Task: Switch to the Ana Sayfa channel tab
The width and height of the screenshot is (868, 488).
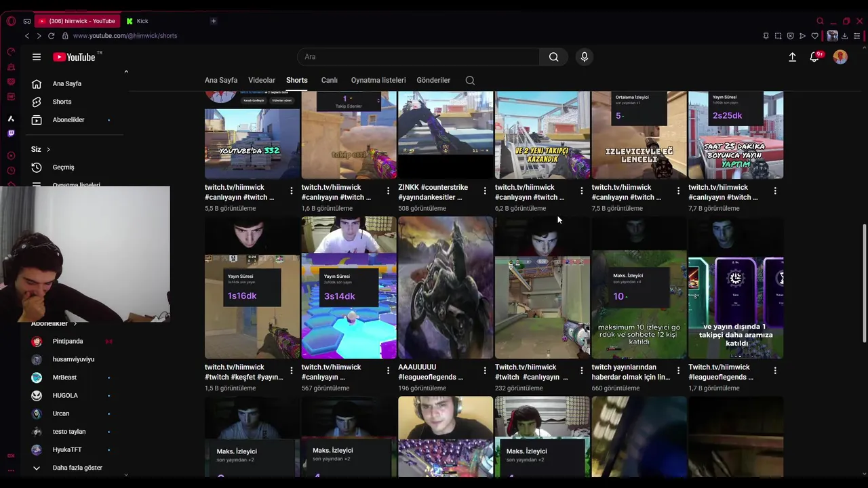Action: pyautogui.click(x=221, y=80)
